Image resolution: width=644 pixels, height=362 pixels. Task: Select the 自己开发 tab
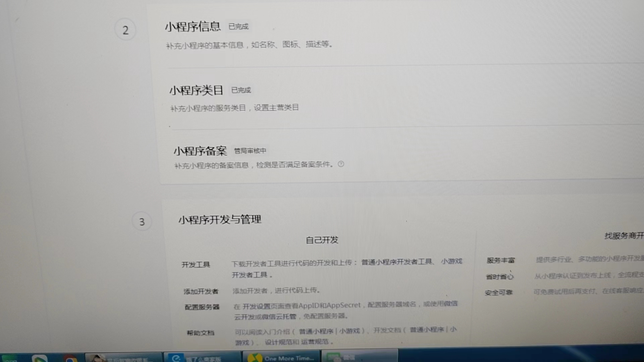tap(322, 240)
